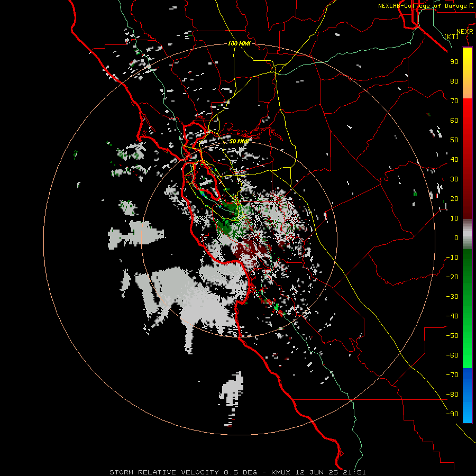Image resolution: width=476 pixels, height=476 pixels.
Task: Select the positive 90 value on velocity scale
Action: click(x=454, y=62)
